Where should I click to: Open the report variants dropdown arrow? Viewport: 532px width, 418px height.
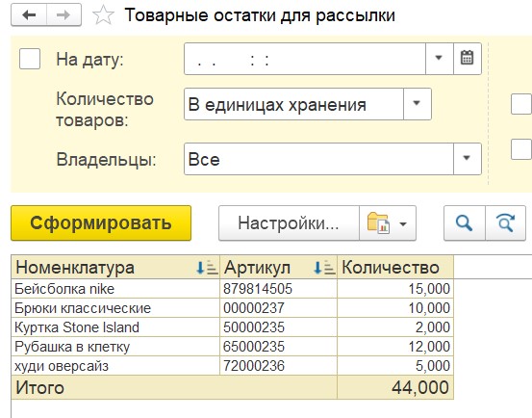[403, 223]
